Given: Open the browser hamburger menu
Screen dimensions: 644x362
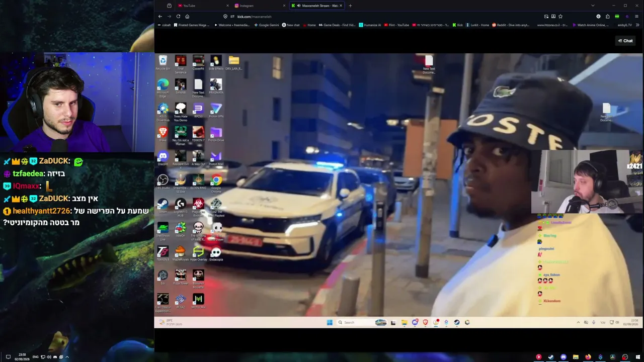Looking at the screenshot, I should point(636,16).
